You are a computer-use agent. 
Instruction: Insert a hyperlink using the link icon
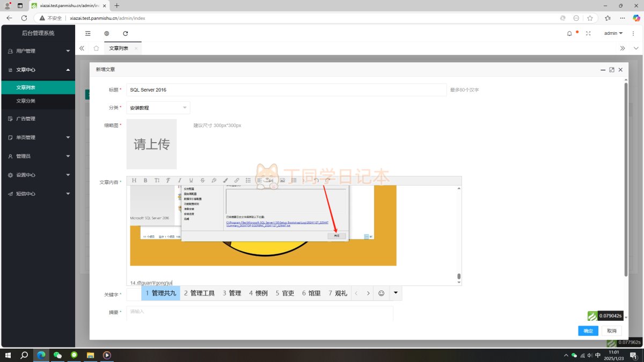point(237,180)
